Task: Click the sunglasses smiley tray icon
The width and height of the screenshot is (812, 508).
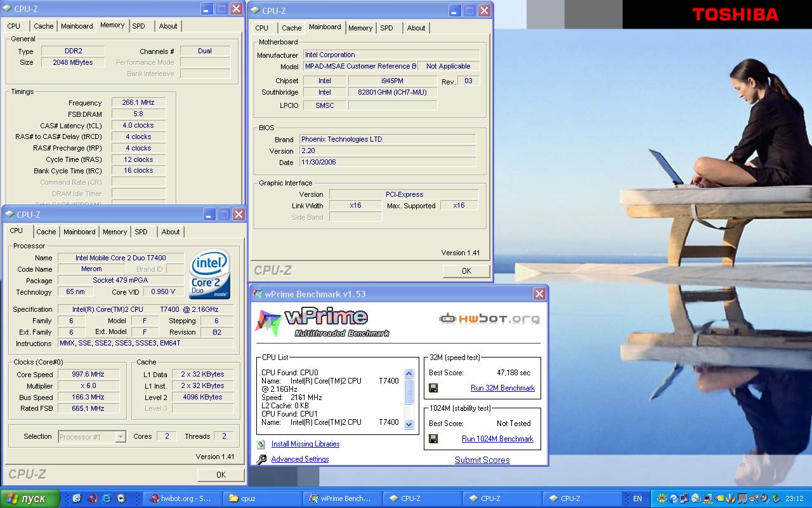Action: coord(662,498)
